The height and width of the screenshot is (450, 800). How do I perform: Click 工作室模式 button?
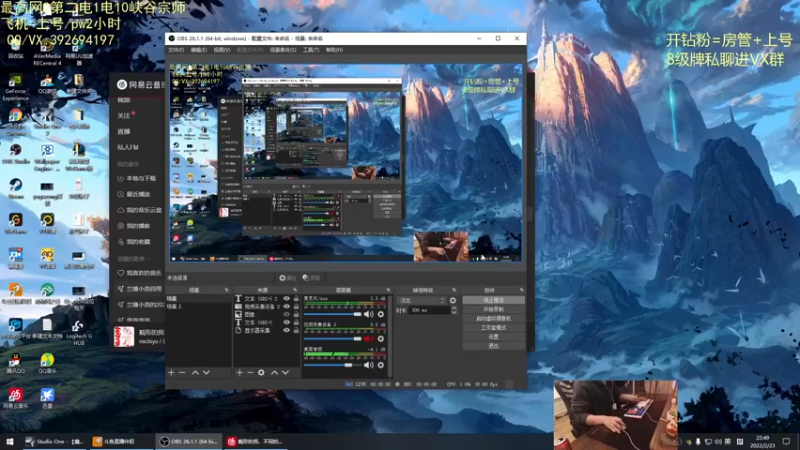coord(493,328)
